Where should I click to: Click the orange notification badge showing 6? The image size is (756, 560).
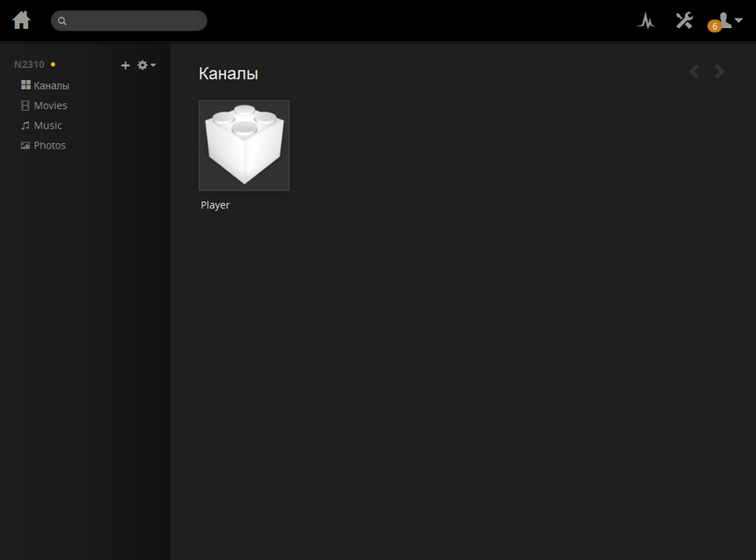point(714,26)
